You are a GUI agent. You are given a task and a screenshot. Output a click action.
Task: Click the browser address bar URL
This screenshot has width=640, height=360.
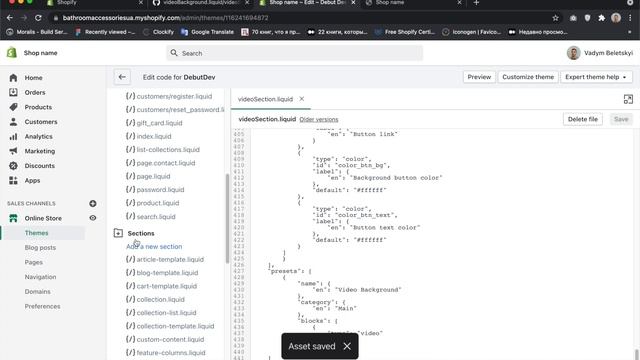click(165, 18)
